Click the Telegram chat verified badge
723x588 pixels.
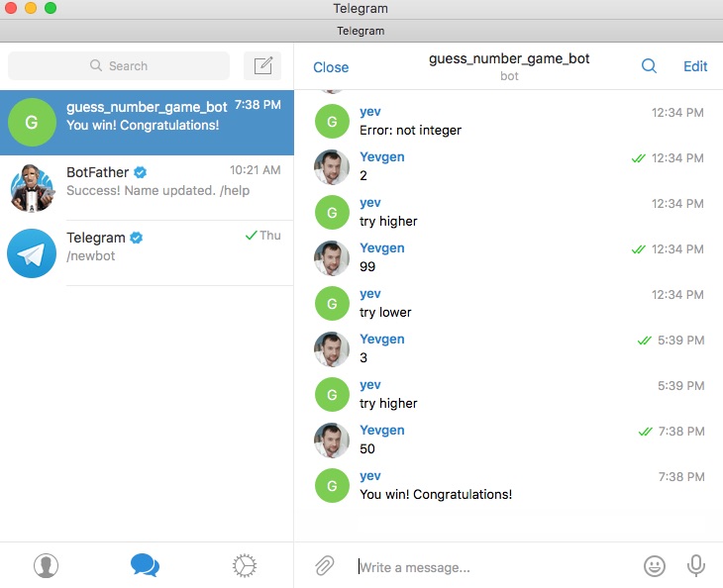[x=137, y=238]
